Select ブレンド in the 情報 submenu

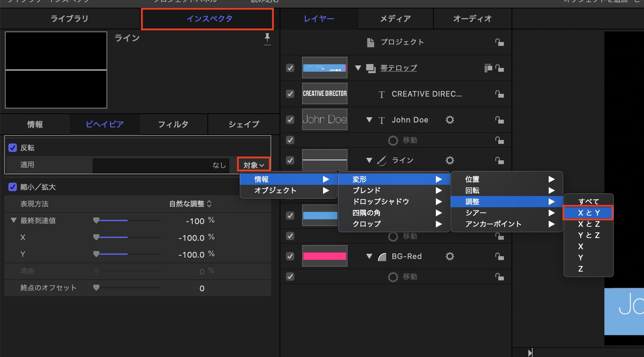(x=394, y=190)
